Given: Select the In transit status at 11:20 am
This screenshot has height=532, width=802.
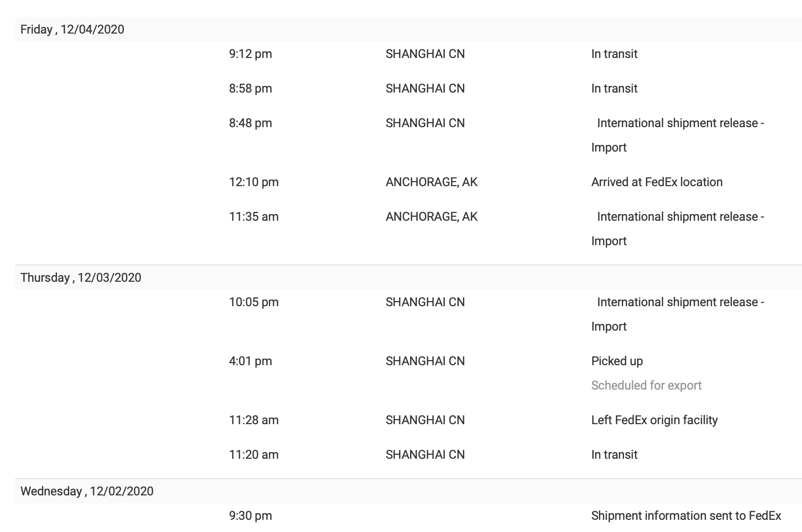Looking at the screenshot, I should (x=614, y=455).
